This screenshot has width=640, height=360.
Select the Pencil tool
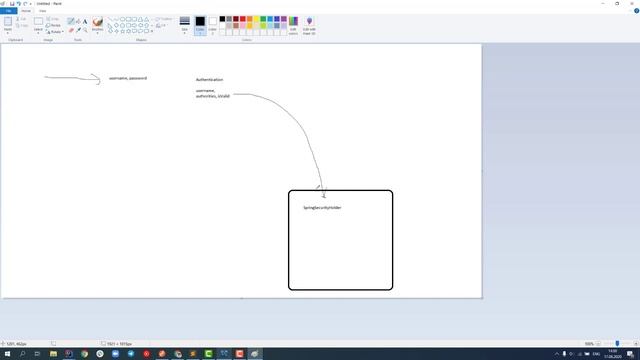click(71, 21)
